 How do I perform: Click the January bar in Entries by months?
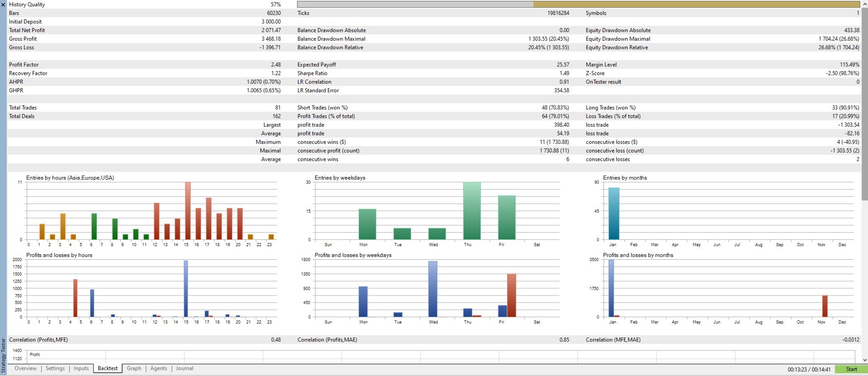click(614, 214)
